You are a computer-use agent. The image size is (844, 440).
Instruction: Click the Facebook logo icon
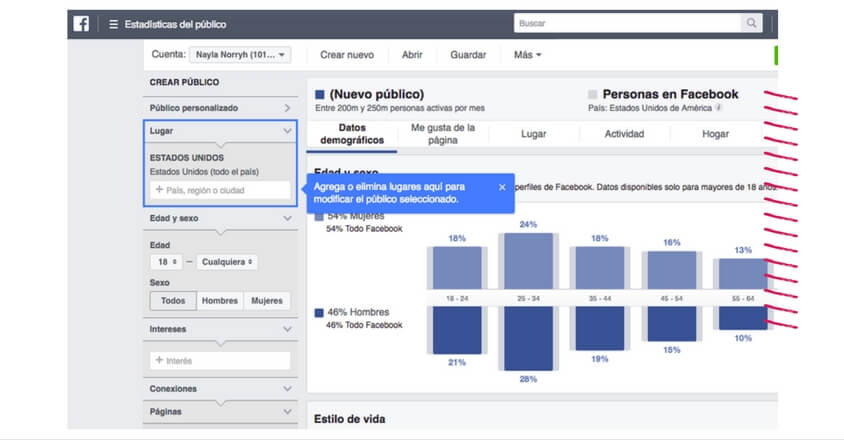pyautogui.click(x=81, y=24)
